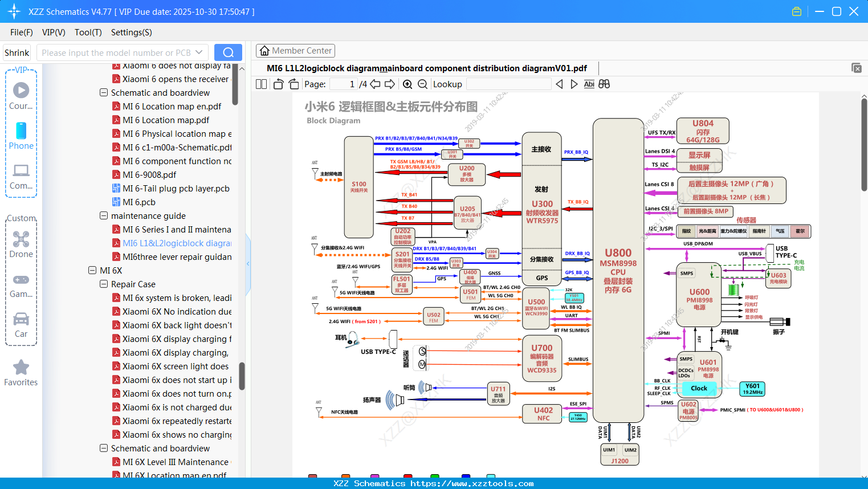Click the yellow toolbox icon in the title bar
Screen dimensions: 868x489
[x=796, y=11]
